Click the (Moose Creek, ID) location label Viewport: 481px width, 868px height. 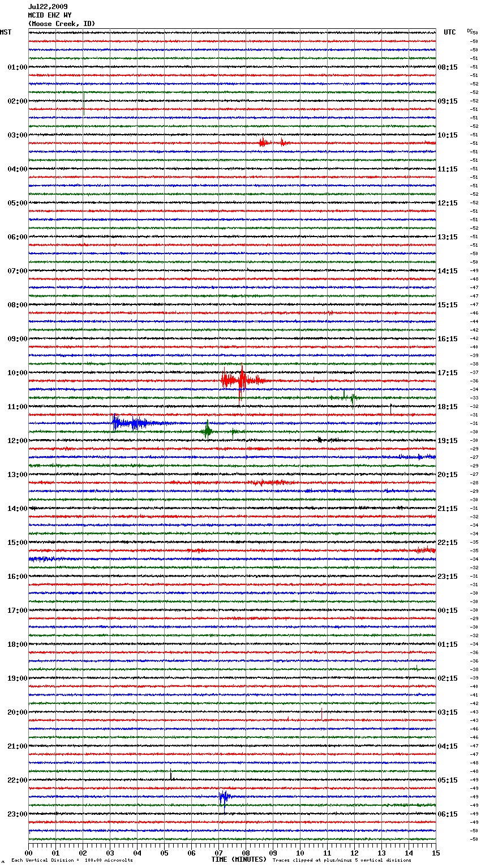[62, 24]
